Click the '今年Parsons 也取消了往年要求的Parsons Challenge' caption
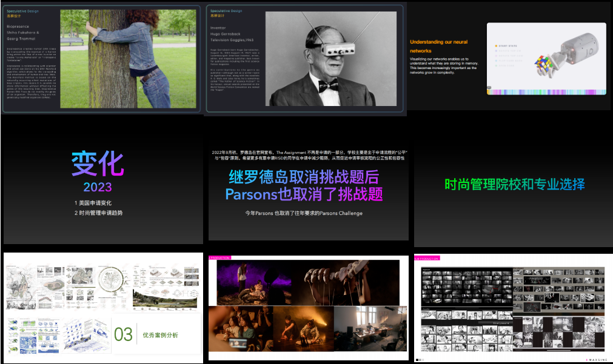This screenshot has height=364, width=613. tap(304, 213)
